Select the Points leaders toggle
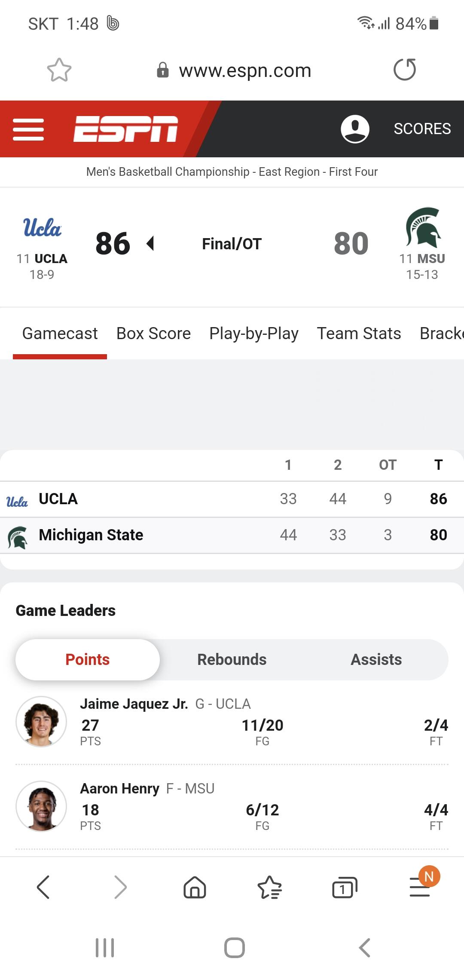Image resolution: width=464 pixels, height=980 pixels. [88, 659]
